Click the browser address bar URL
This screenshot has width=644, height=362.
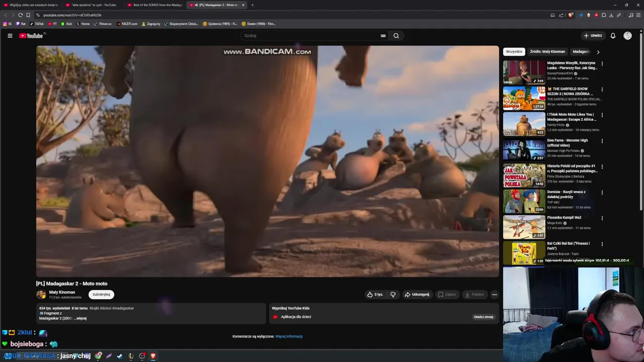tap(72, 15)
